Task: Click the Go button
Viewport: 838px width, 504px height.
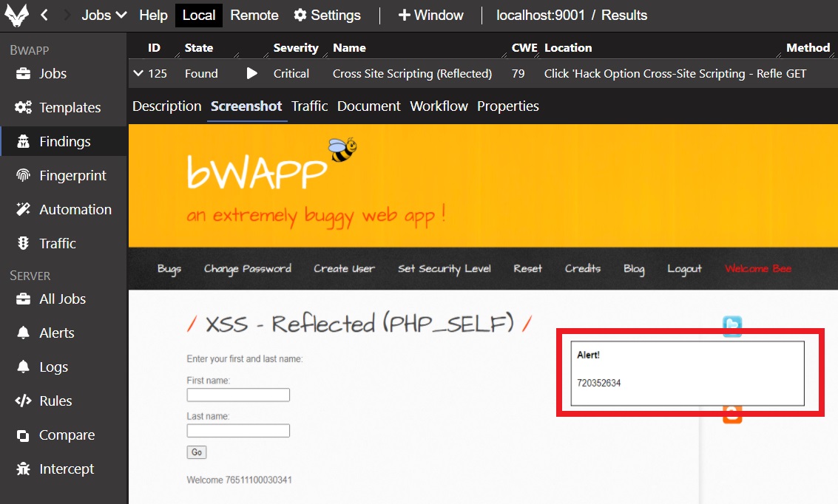Action: click(x=197, y=452)
